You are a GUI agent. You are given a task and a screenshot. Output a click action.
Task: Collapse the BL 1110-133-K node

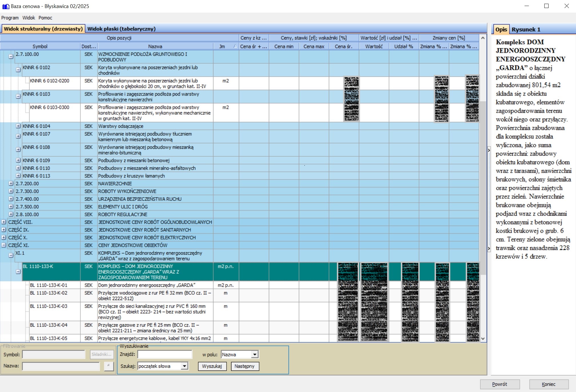point(18,272)
